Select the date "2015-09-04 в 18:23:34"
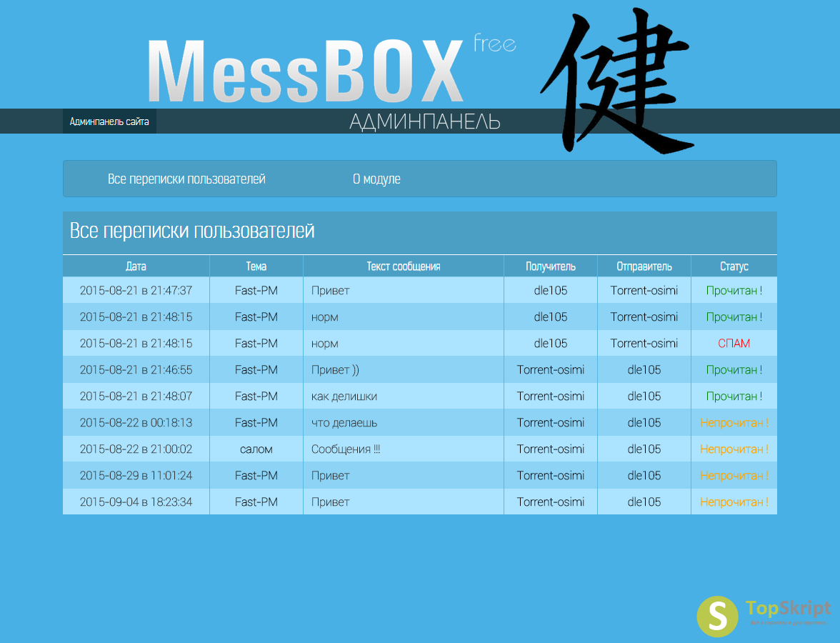This screenshot has height=643, width=840. [x=136, y=502]
